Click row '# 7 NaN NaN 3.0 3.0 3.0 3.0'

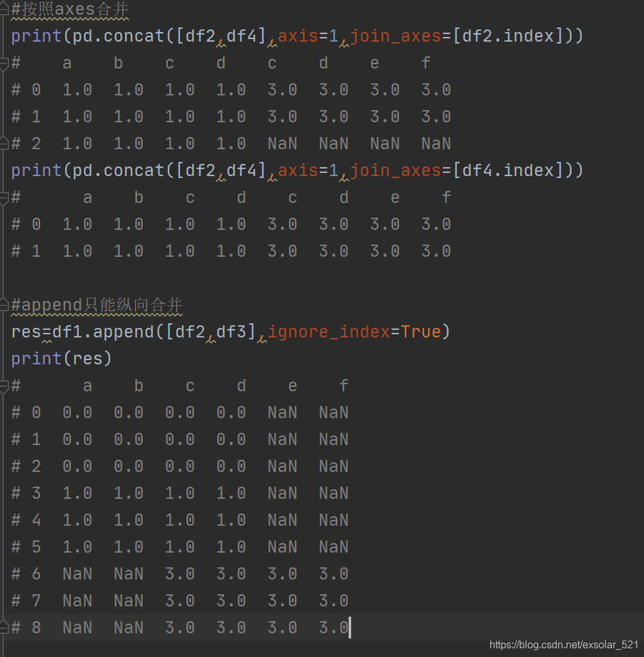click(x=180, y=601)
